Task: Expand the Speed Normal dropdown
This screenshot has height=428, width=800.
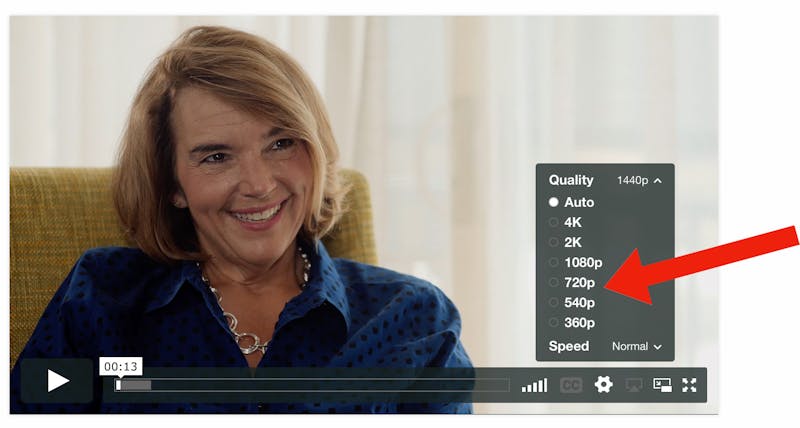Action: pyautogui.click(x=637, y=346)
